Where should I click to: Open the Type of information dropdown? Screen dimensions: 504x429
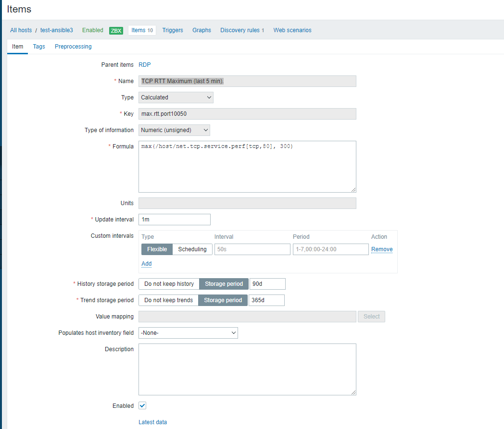pyautogui.click(x=174, y=130)
